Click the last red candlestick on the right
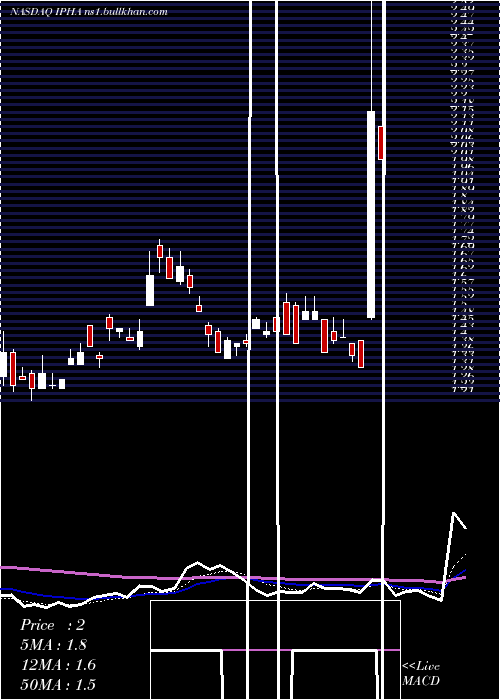The image size is (500, 700). (x=381, y=143)
